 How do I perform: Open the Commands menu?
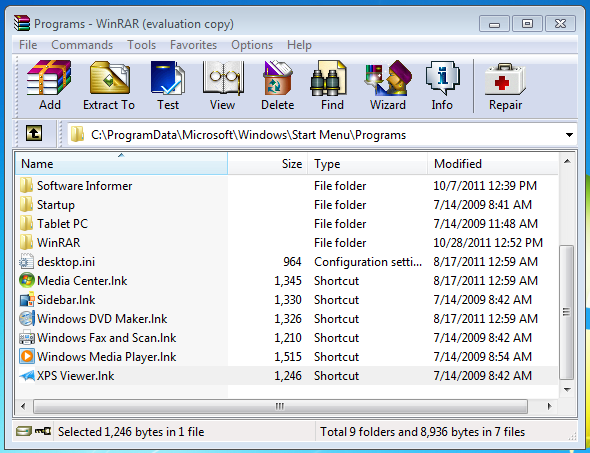point(82,45)
